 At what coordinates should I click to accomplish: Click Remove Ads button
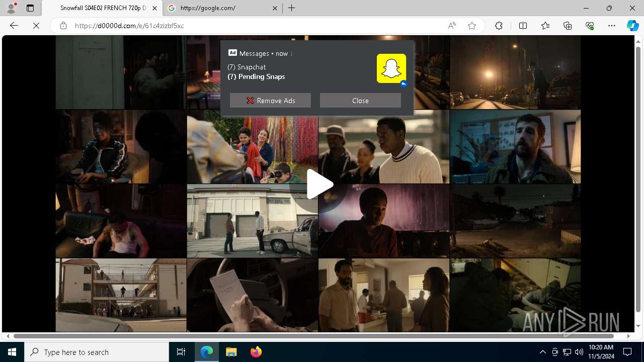click(x=270, y=101)
